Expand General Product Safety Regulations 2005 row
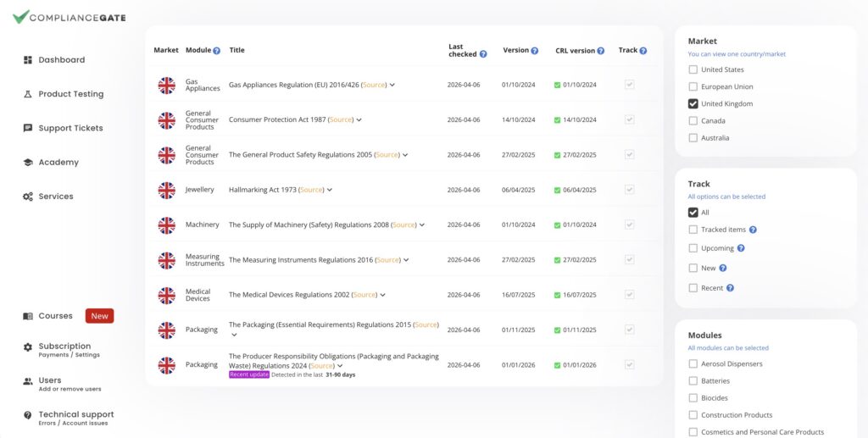Screen dimensions: 868x438 pos(405,155)
